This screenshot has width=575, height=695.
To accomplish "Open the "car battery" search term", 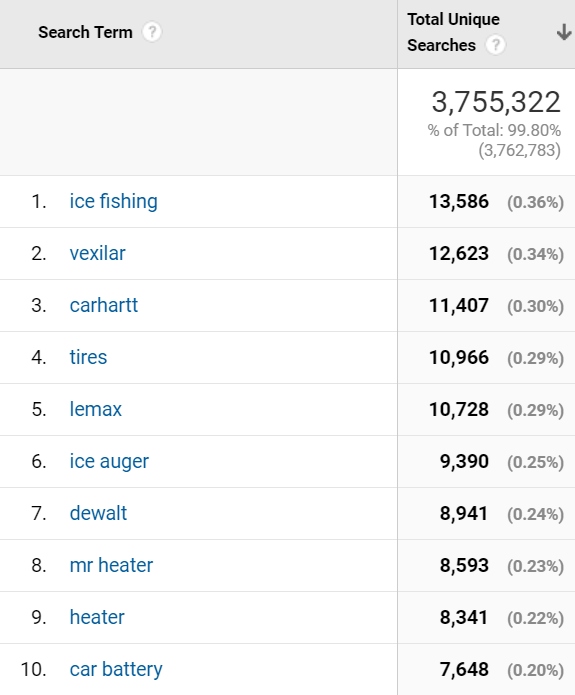I will point(116,669).
